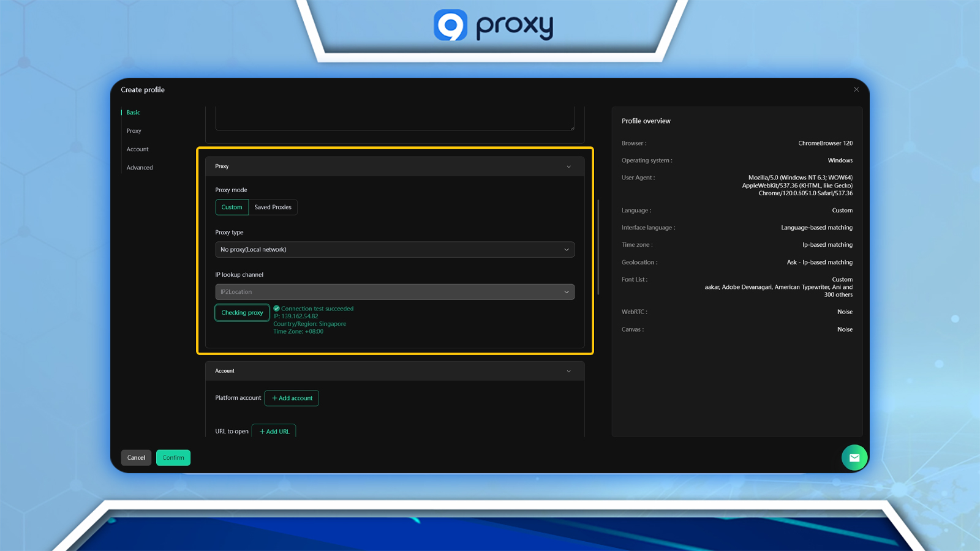This screenshot has height=551, width=980.
Task: Open the IP2Location lookup channel dropdown
Action: (395, 291)
